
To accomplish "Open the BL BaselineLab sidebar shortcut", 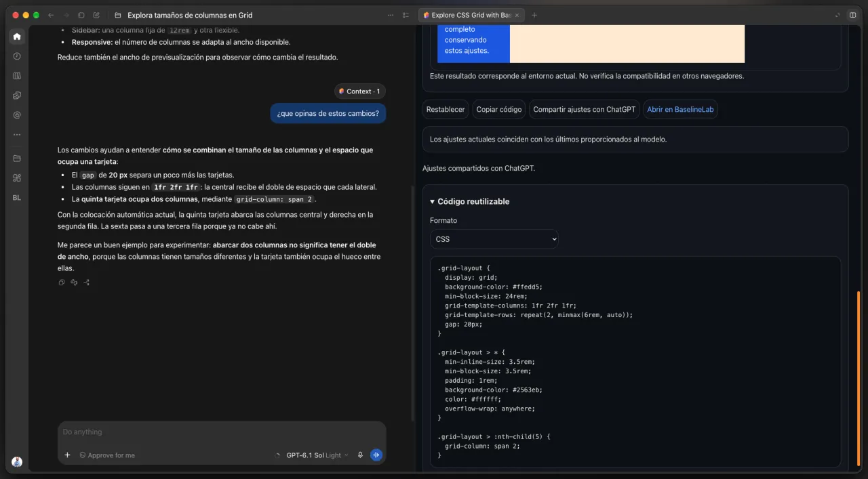I will coord(17,198).
